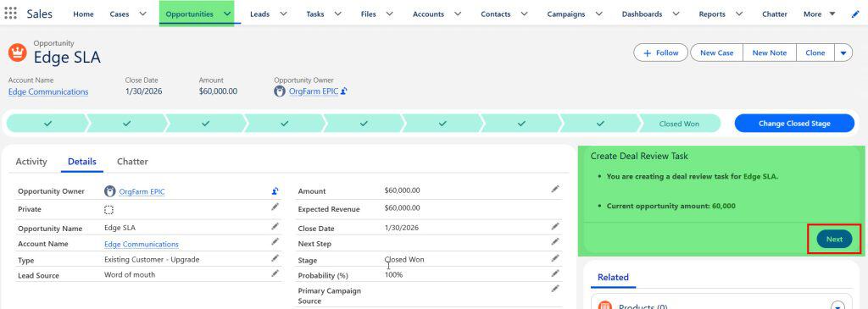Edit Account Name with pencil icon
The width and height of the screenshot is (868, 309).
coord(275,241)
